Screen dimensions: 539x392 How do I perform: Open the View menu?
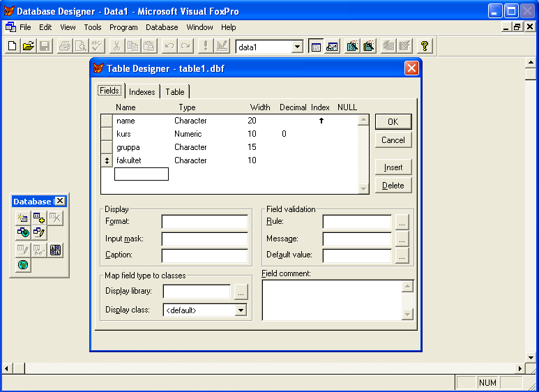point(68,27)
